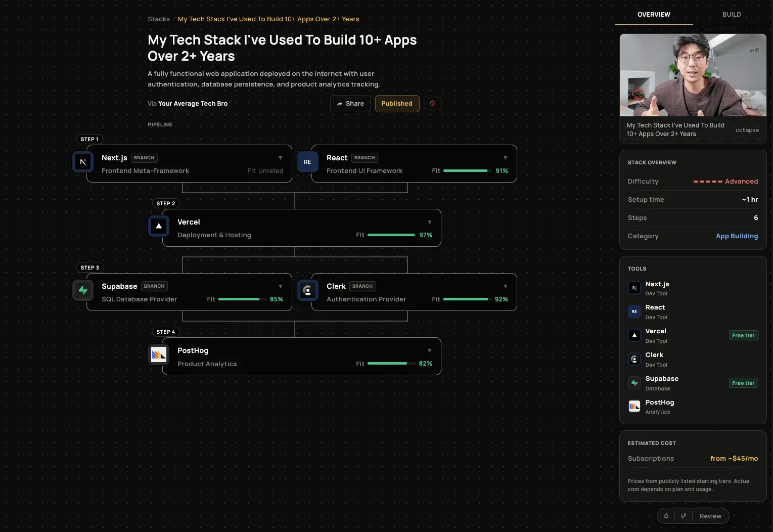Image resolution: width=773 pixels, height=532 pixels.
Task: Click the Supabase 85% fit bar
Action: coord(243,299)
